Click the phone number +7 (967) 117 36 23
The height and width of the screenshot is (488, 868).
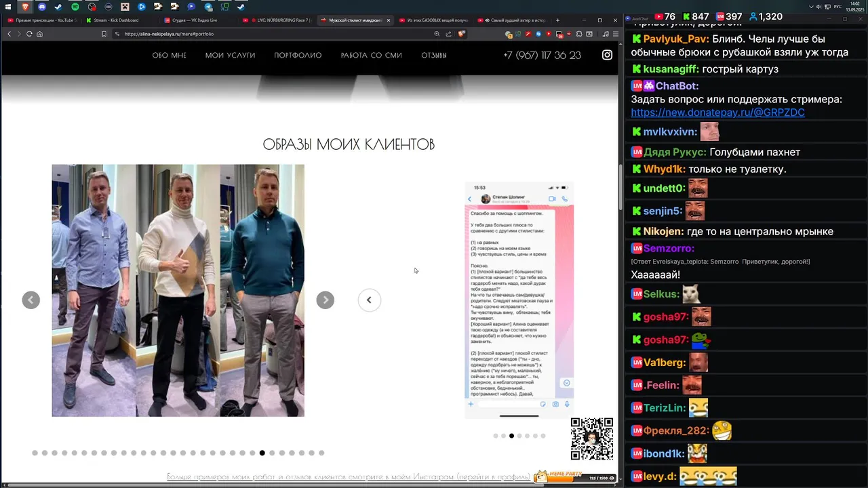pyautogui.click(x=542, y=56)
